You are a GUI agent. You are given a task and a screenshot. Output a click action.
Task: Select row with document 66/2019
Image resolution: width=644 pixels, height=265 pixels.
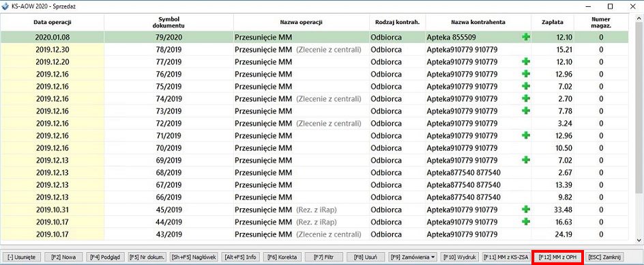coord(314,197)
